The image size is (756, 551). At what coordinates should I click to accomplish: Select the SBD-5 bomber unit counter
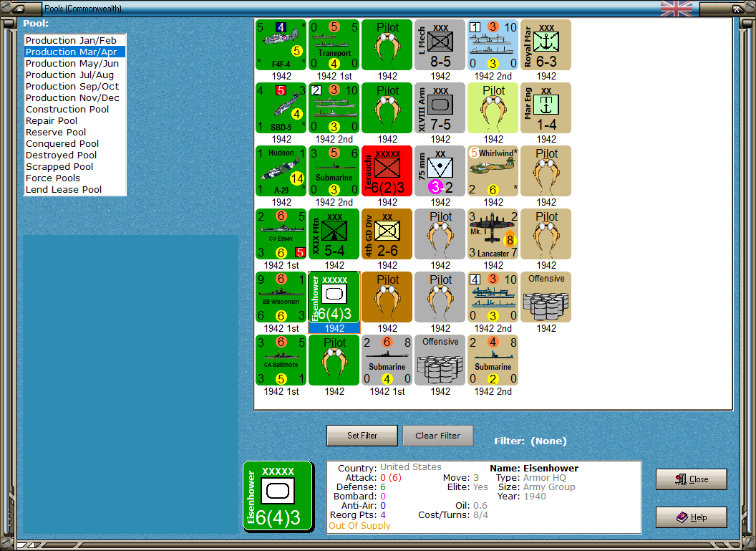click(x=281, y=108)
